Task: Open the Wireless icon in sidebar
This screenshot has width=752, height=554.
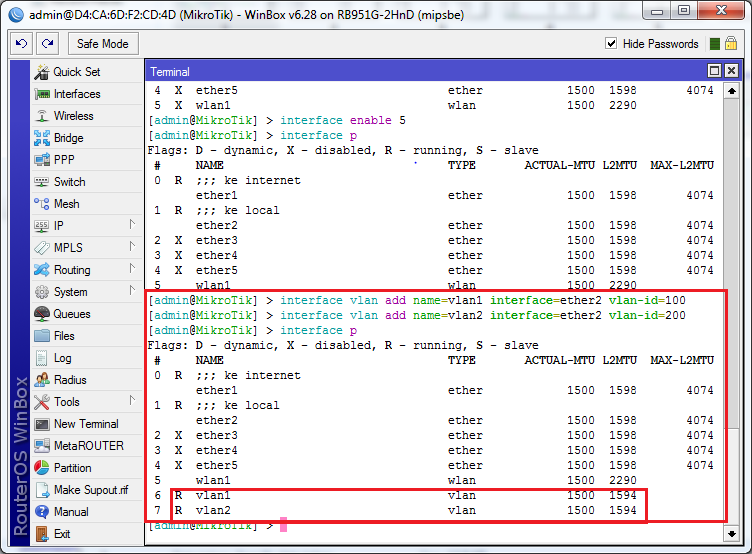Action: 42,116
